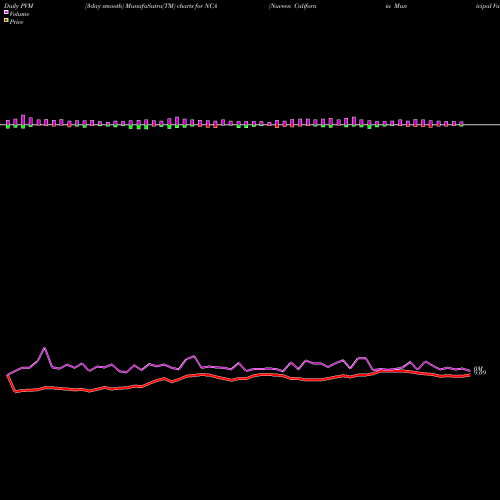Select the "Volume" legend label
The image size is (500, 500).
[19, 14]
